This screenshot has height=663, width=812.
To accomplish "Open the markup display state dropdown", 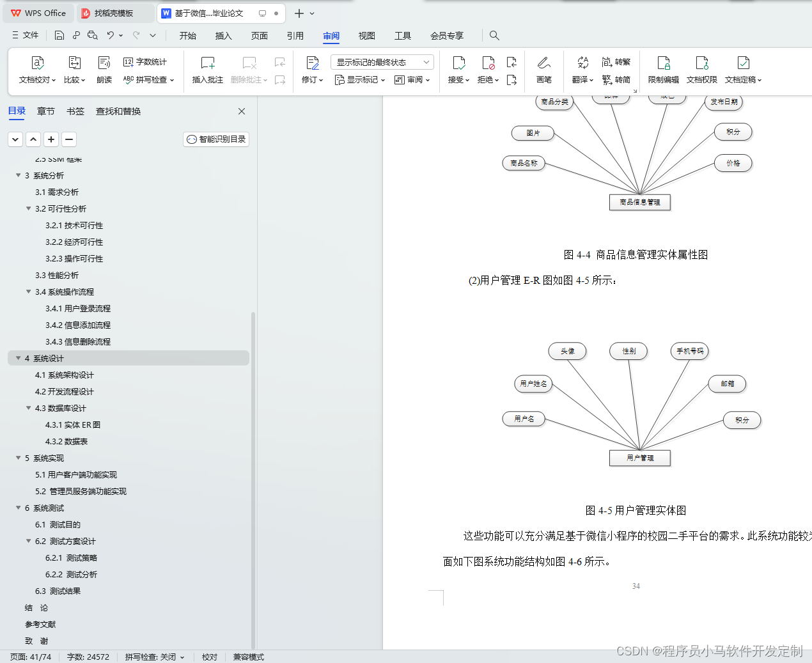I will [x=382, y=62].
